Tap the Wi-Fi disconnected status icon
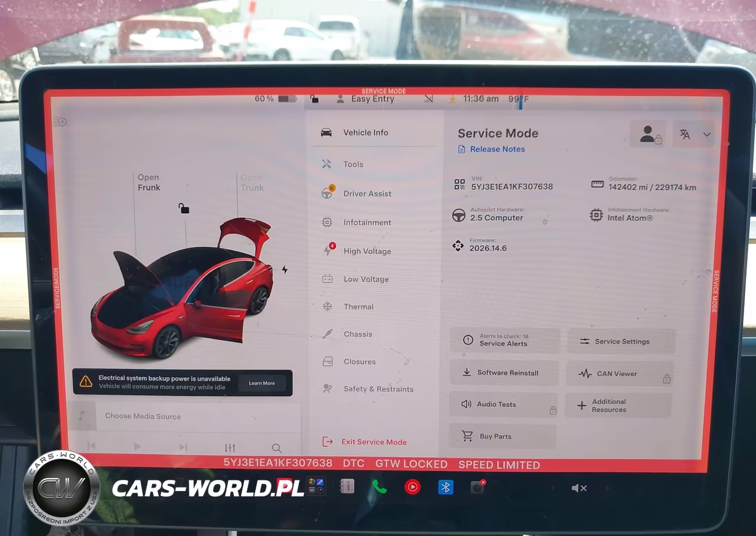Viewport: 756px width, 536px height. [428, 99]
